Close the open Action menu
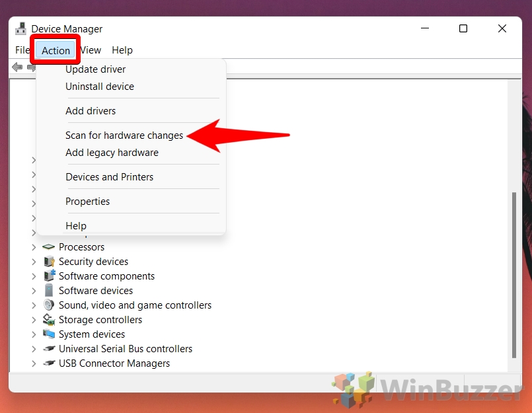This screenshot has height=413, width=532. point(56,50)
